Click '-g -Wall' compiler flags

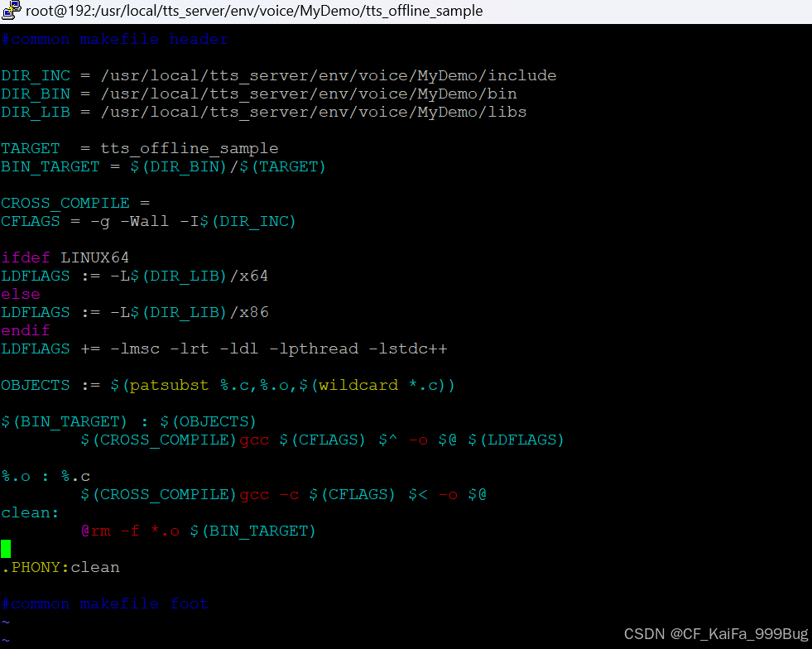130,222
